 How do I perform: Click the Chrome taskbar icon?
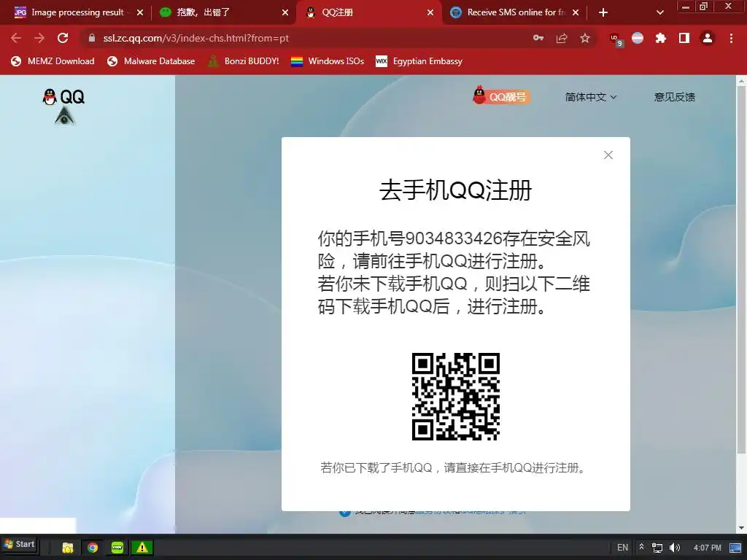(93, 548)
